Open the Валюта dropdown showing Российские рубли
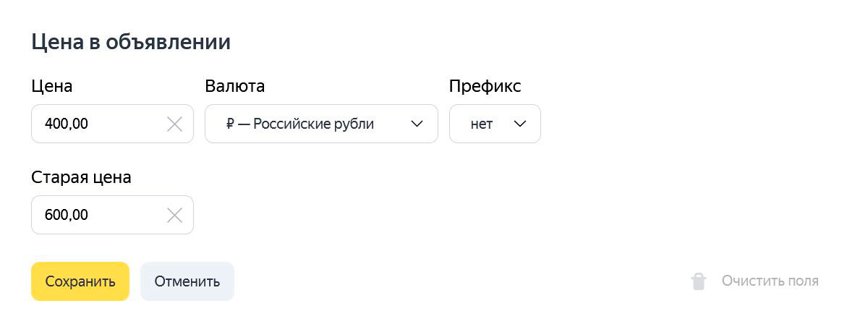The height and width of the screenshot is (319, 868). coord(321,124)
